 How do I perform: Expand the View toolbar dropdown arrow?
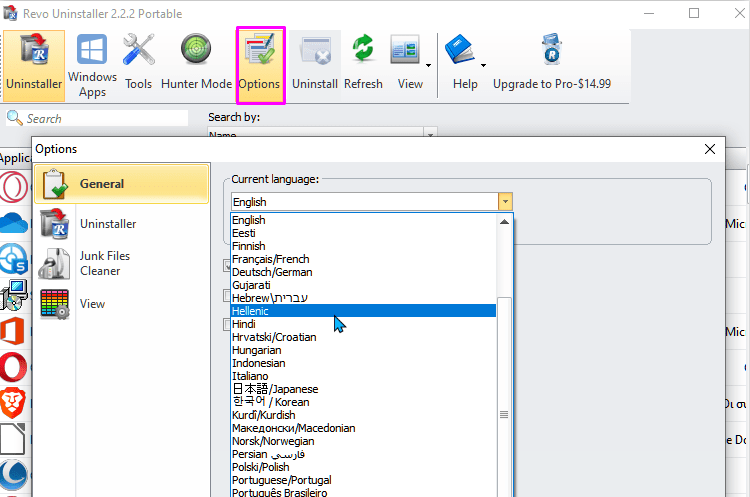[x=428, y=66]
